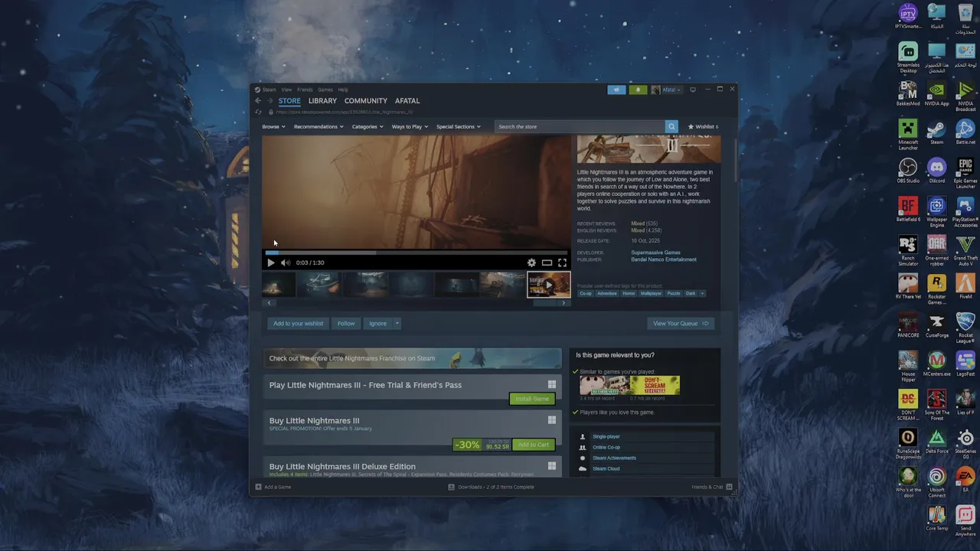Click the plus to add tags

702,293
